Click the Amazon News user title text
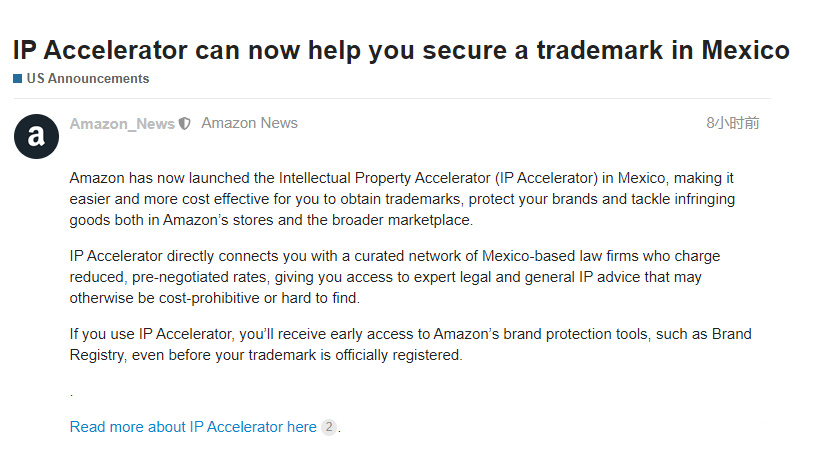 [249, 123]
